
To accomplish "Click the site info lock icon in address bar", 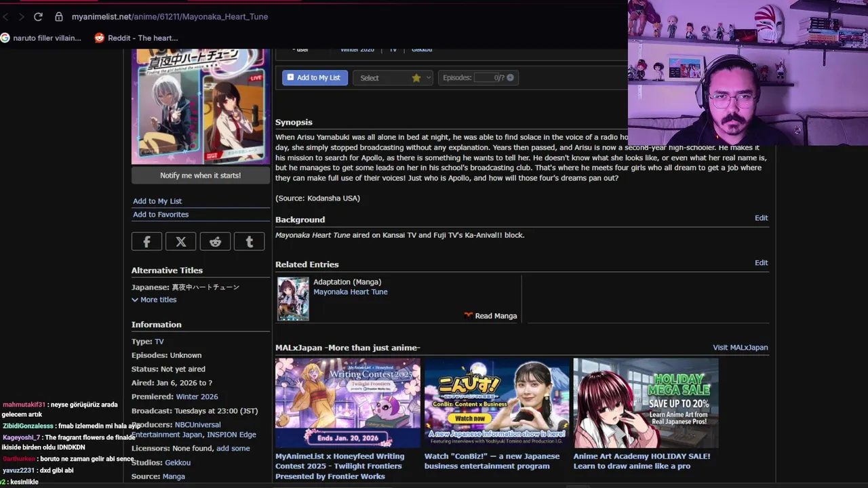I will point(59,16).
